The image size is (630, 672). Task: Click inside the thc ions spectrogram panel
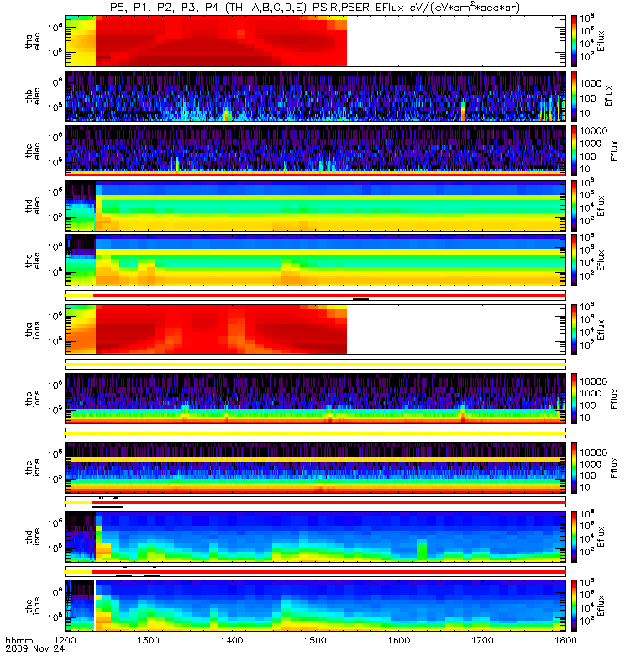(x=315, y=467)
